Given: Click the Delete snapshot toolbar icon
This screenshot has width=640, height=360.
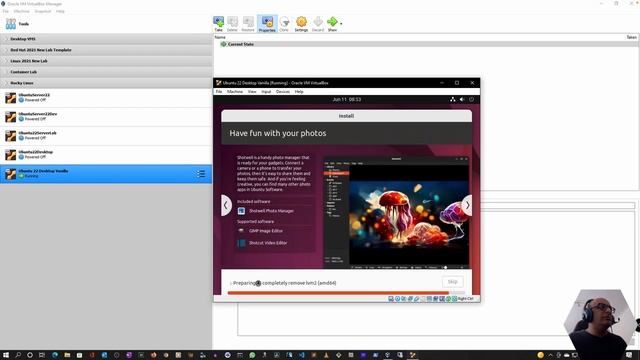Looking at the screenshot, I should point(232,24).
